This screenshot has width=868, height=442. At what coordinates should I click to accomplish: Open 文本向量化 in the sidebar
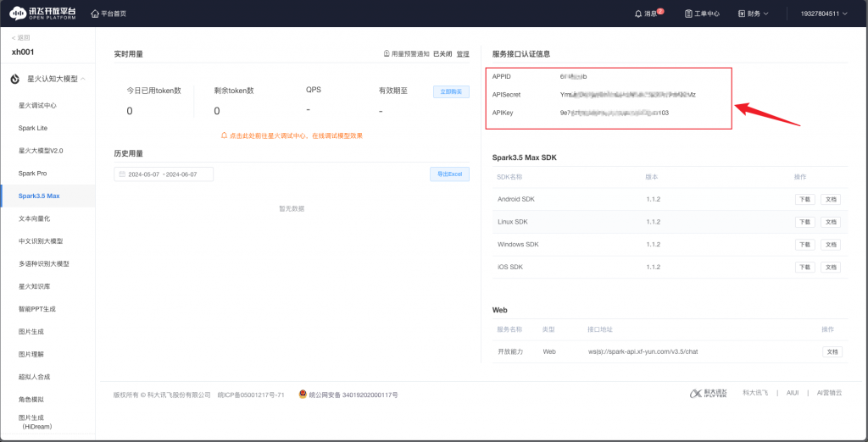pos(34,218)
